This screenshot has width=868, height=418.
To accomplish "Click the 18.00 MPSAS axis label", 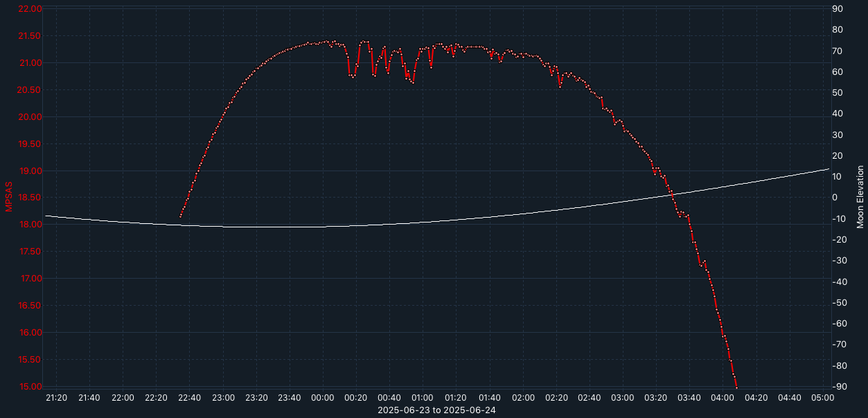I will click(30, 225).
